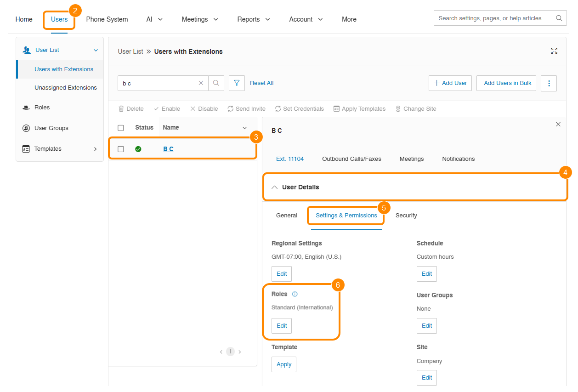The width and height of the screenshot is (578, 392).
Task: Open the filter funnel icon
Action: (237, 83)
